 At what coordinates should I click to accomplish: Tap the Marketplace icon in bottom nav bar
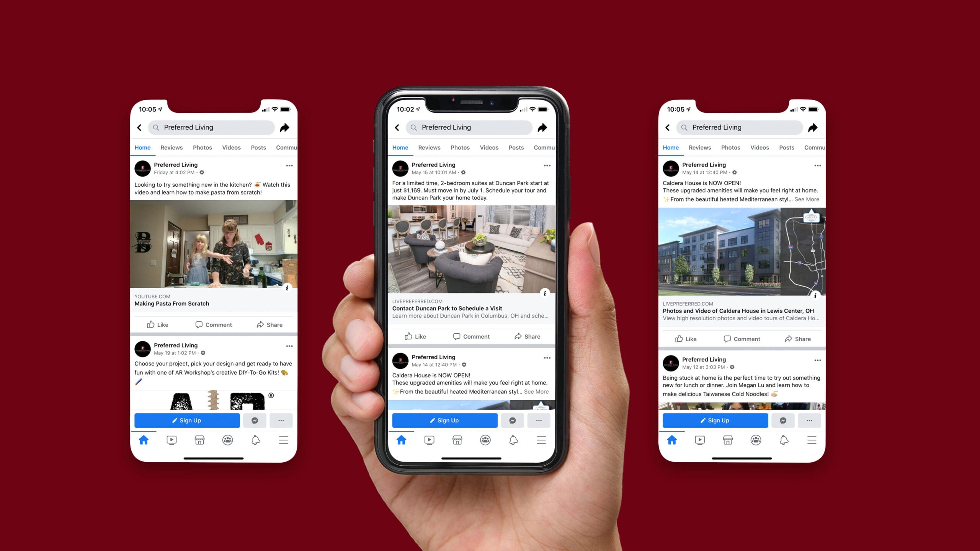click(458, 439)
